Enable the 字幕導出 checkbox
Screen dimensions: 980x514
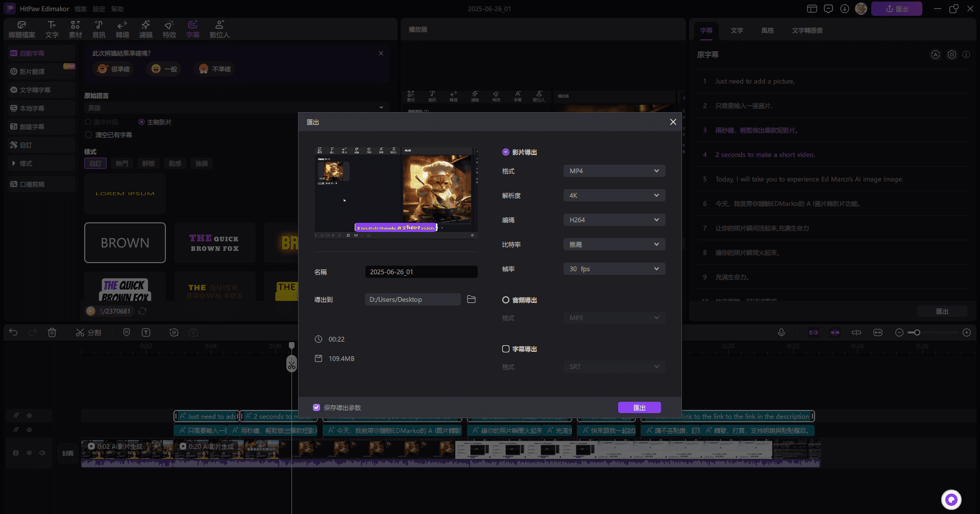(505, 349)
